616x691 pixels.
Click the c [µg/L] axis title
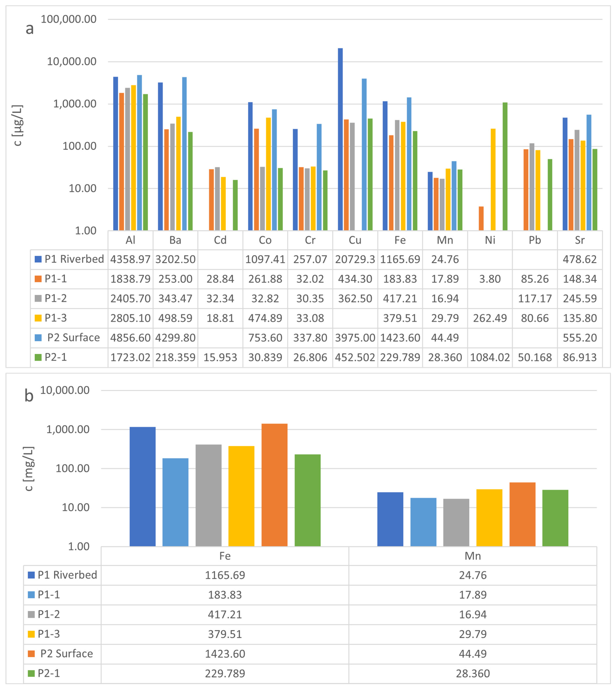click(18, 125)
